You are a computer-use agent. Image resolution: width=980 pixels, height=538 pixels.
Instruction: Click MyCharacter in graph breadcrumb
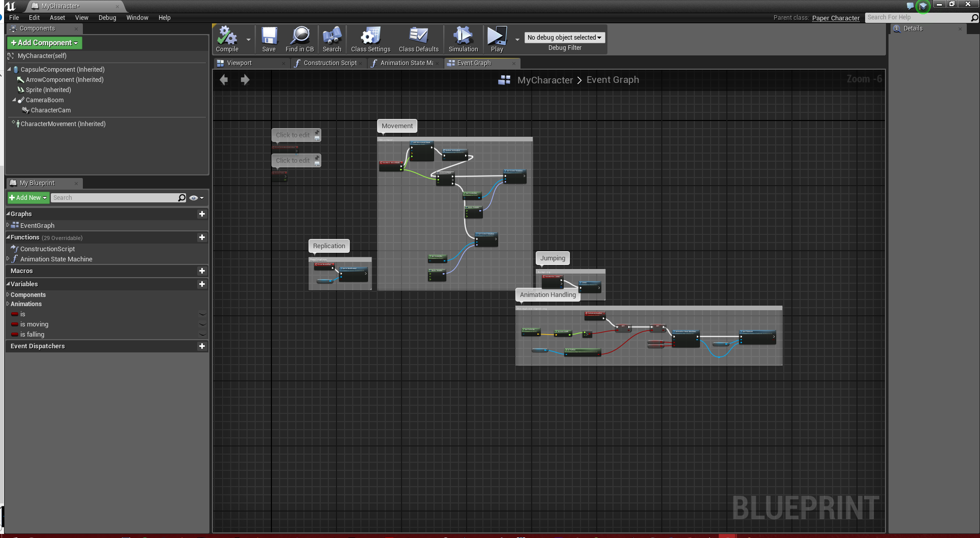pos(545,80)
